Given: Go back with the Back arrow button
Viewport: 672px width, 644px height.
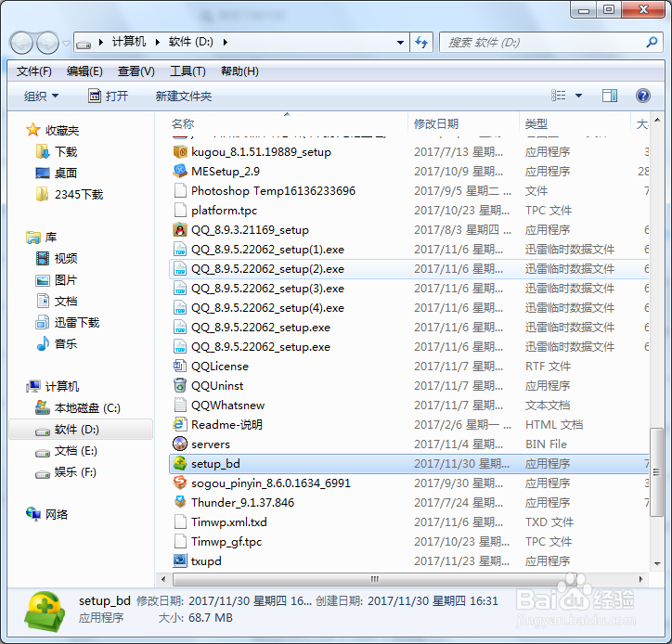Looking at the screenshot, I should (21, 43).
